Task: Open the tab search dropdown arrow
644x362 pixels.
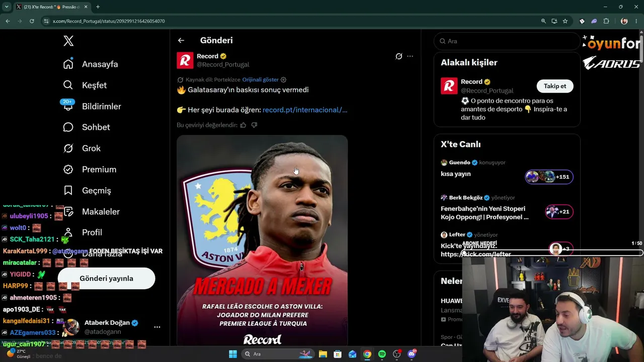Action: (6, 7)
